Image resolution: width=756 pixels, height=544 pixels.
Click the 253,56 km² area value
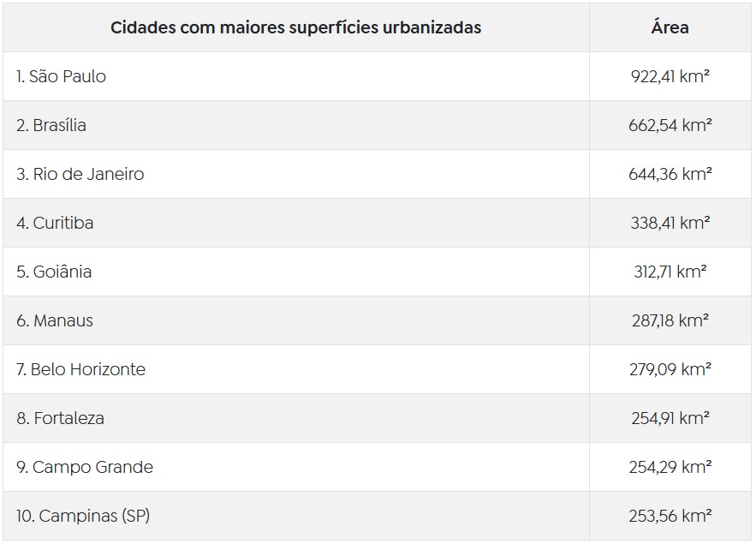670,516
